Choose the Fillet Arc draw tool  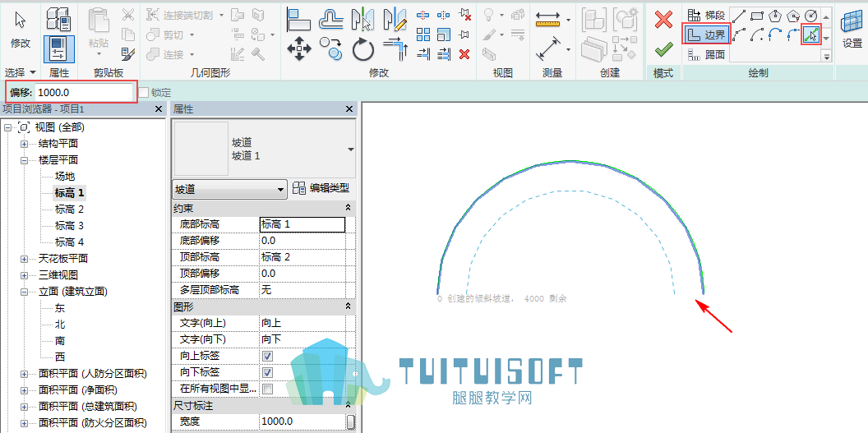pyautogui.click(x=793, y=35)
